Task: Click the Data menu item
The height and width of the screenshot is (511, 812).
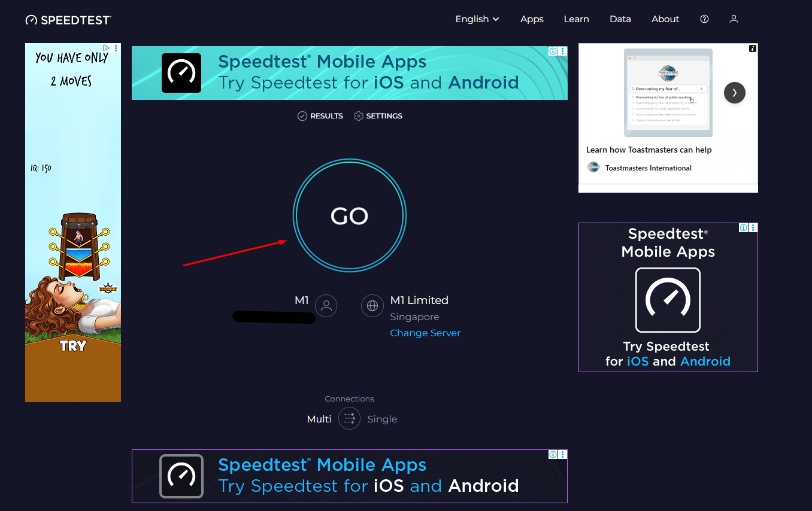Action: [x=620, y=19]
